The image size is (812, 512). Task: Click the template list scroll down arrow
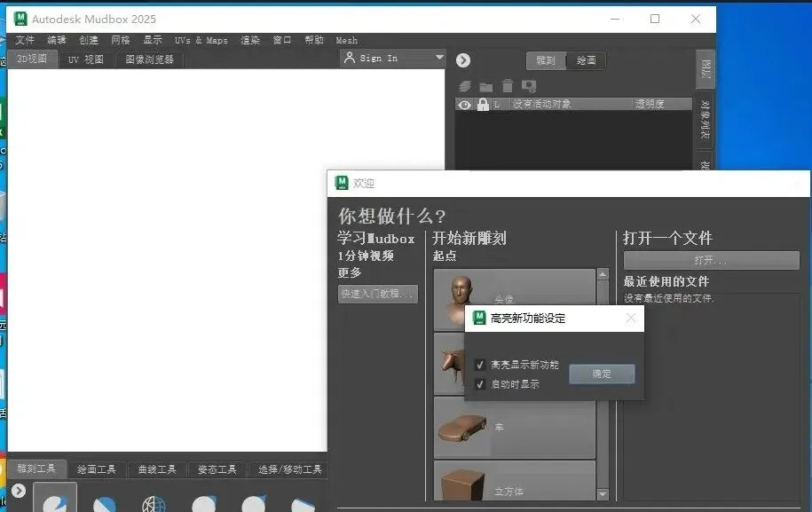603,494
